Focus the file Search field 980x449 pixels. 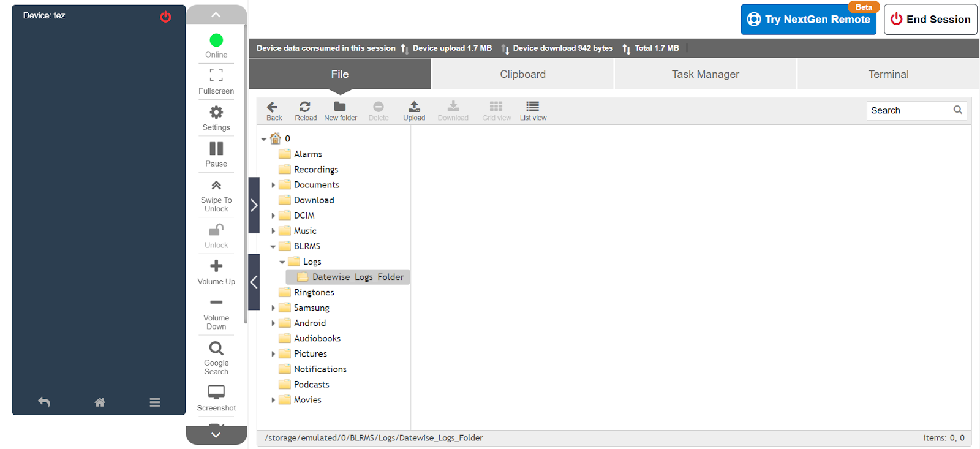[x=909, y=110]
